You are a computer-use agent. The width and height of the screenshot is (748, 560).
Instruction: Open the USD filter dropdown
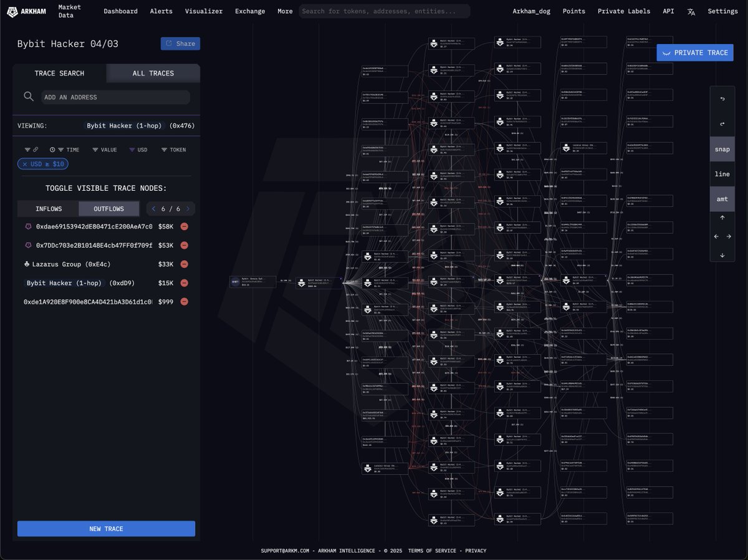[x=138, y=150]
